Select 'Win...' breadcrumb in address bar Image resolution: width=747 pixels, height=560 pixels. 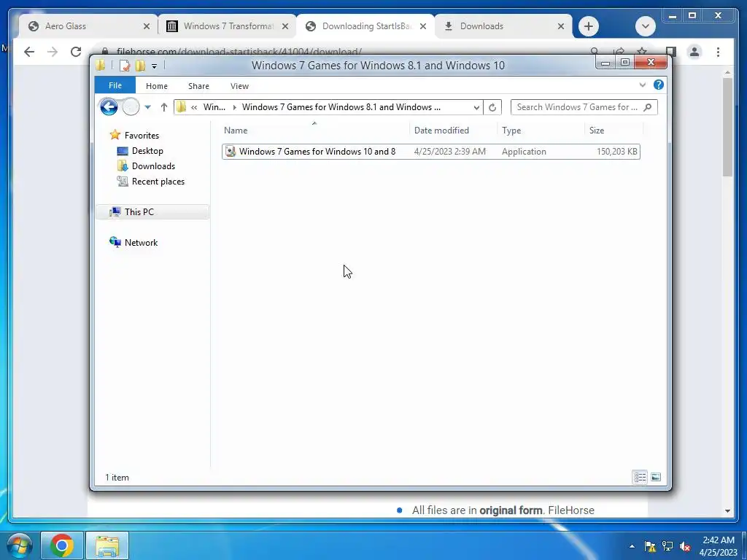coord(214,107)
